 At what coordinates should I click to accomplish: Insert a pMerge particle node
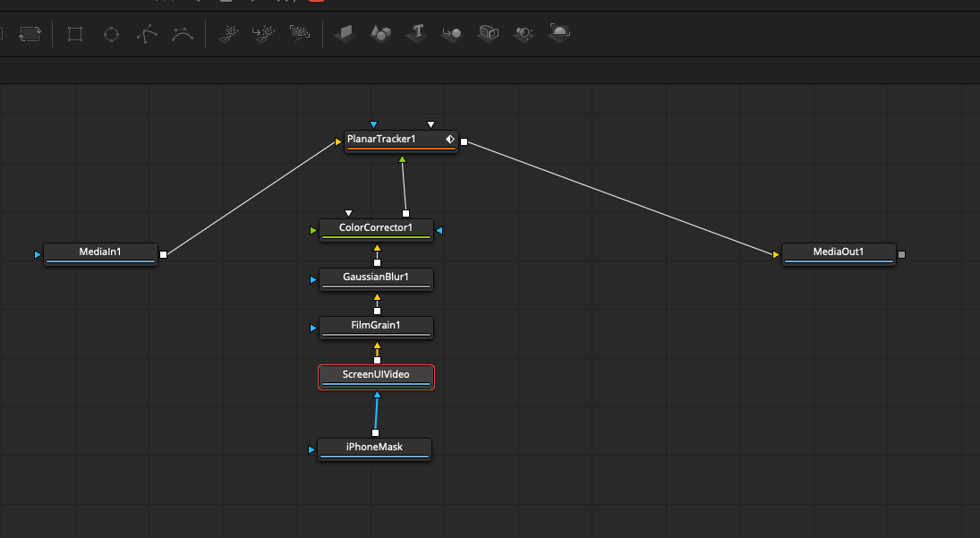264,34
